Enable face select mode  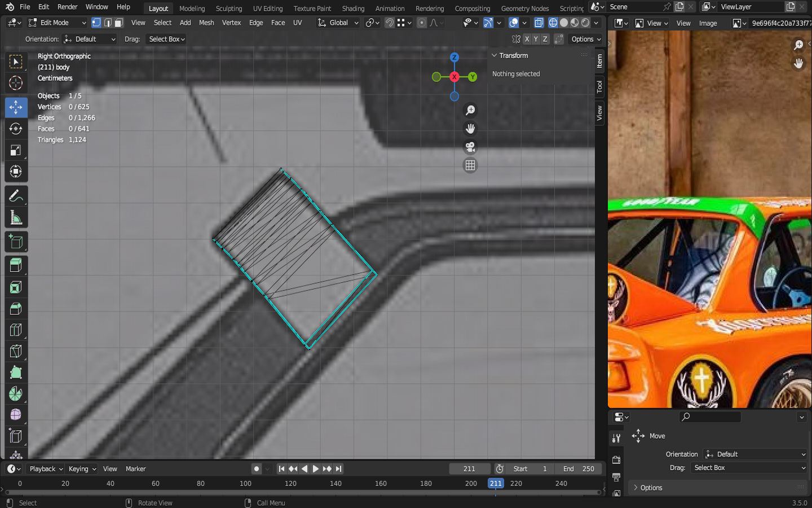click(118, 23)
